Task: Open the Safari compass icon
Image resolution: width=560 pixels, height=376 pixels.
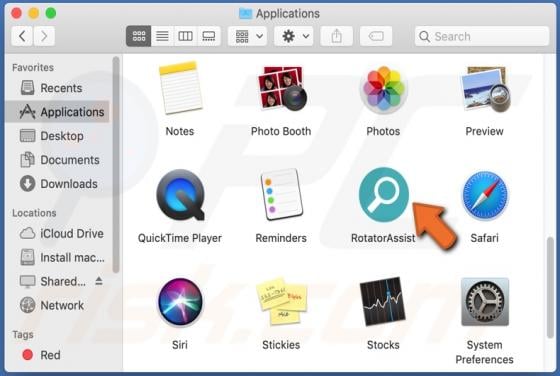Action: (485, 195)
